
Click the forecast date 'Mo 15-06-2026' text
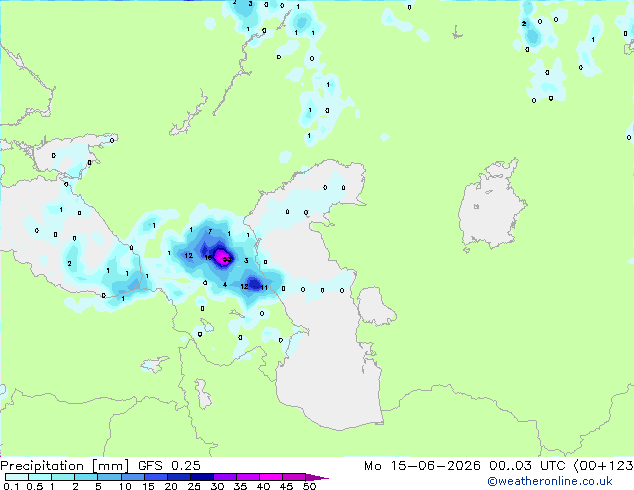point(422,466)
